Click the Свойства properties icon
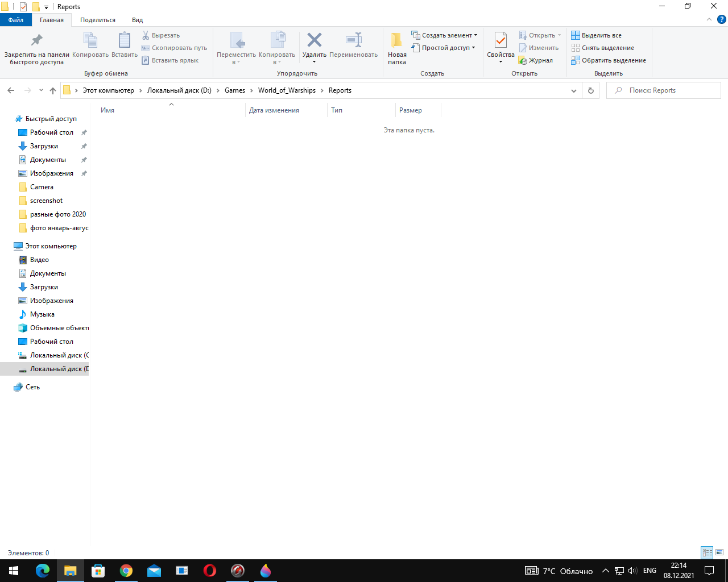Viewport: 728px width, 582px height. pyautogui.click(x=500, y=40)
